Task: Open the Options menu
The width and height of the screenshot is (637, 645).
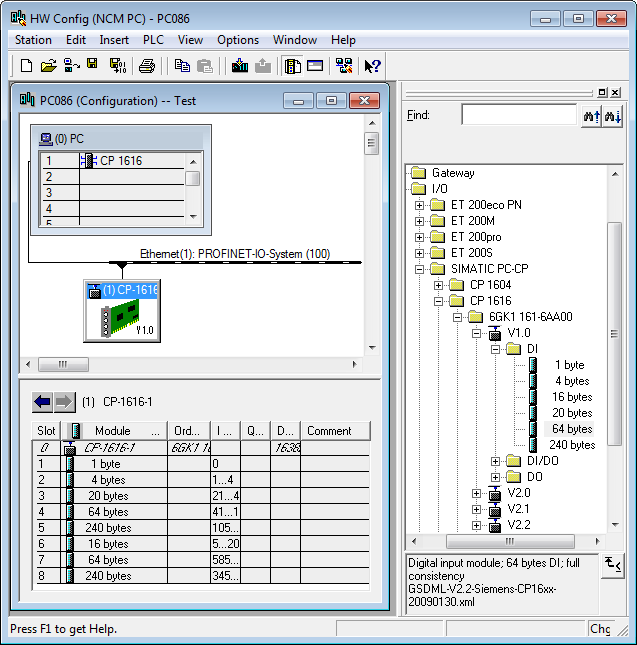Action: [x=238, y=40]
